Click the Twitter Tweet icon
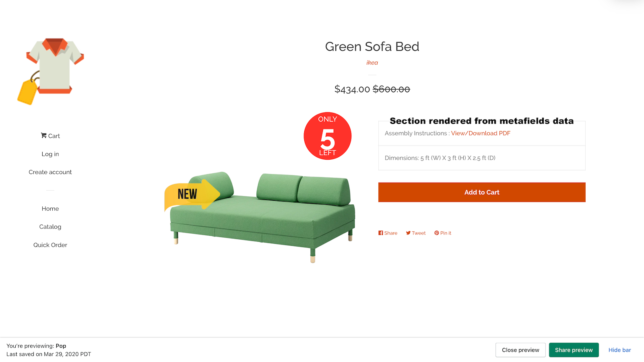The height and width of the screenshot is (362, 644). (x=408, y=233)
